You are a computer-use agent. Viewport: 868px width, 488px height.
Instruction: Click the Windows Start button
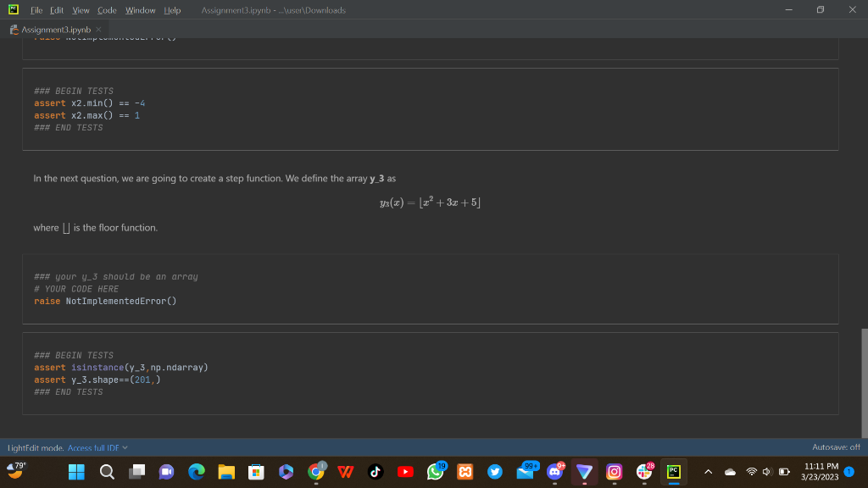coord(75,472)
